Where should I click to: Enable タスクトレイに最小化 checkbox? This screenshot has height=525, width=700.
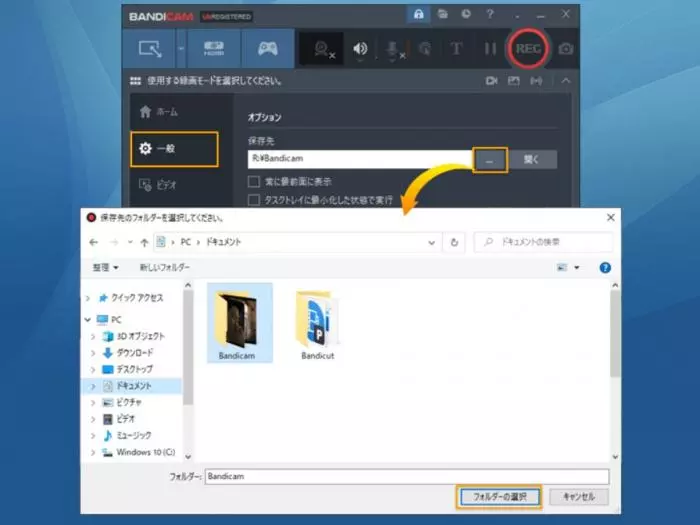pyautogui.click(x=254, y=199)
